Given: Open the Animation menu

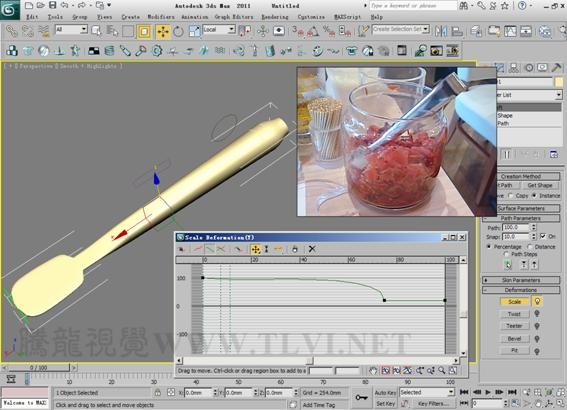Looking at the screenshot, I should click(195, 17).
